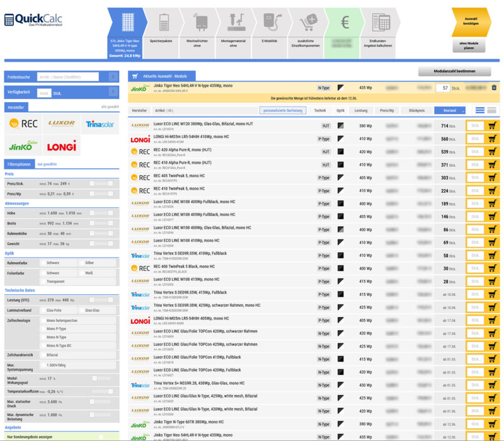Sort list by Hersteller column
This screenshot has width=504, height=441.
(139, 111)
